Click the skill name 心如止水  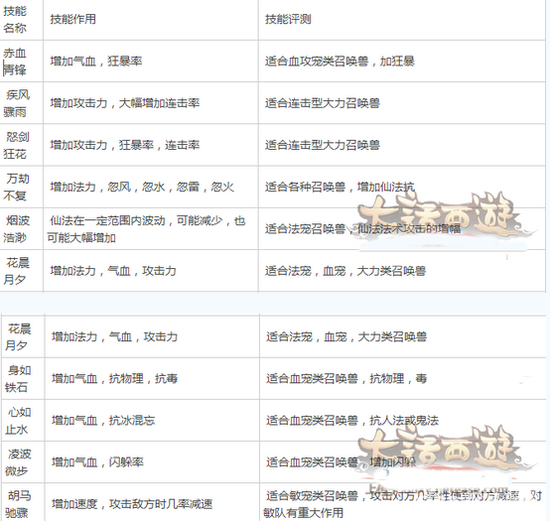coord(18,420)
